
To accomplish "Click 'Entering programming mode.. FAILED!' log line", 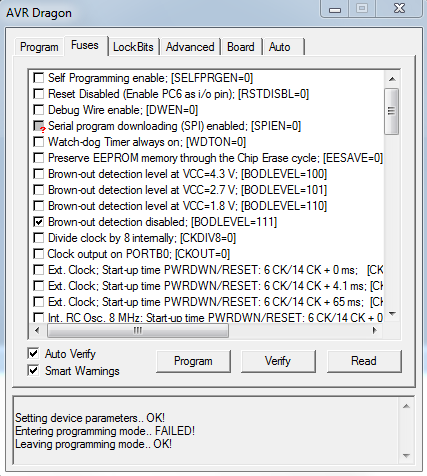I will 105,431.
